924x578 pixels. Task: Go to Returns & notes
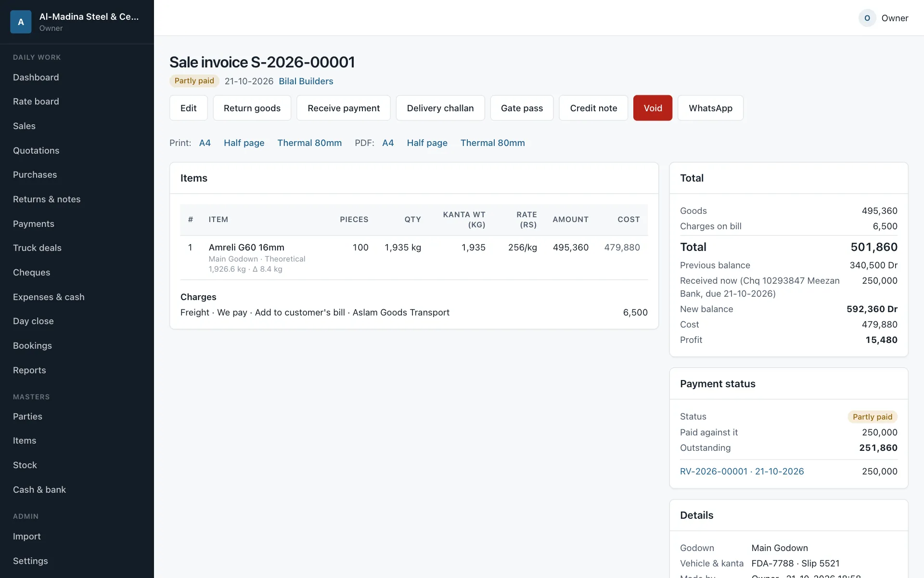(x=47, y=199)
